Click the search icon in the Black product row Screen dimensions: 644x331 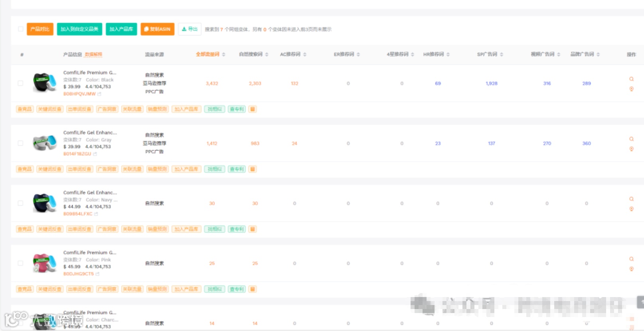631,79
